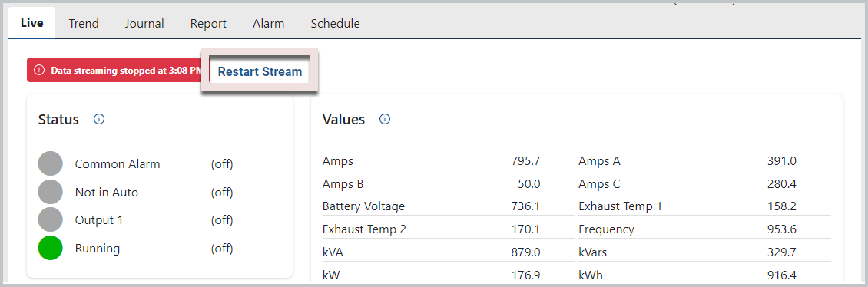The image size is (868, 287).
Task: Click the Restart Stream button
Action: pos(260,71)
